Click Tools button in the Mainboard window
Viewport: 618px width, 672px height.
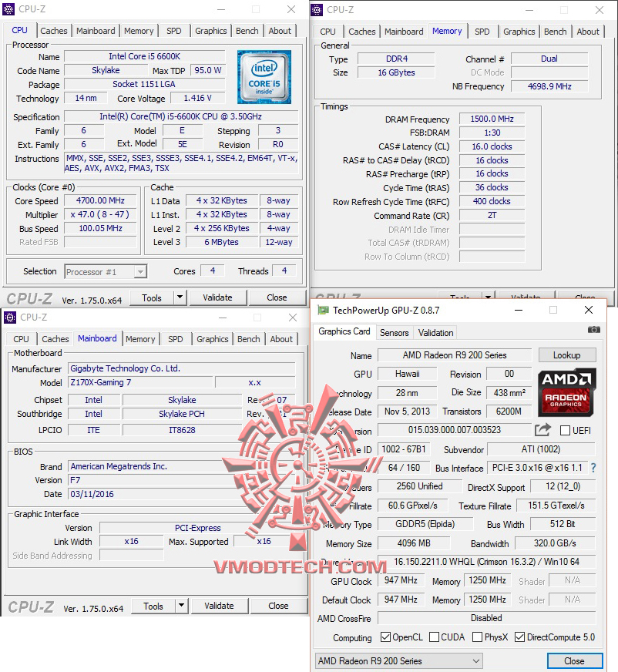click(153, 606)
